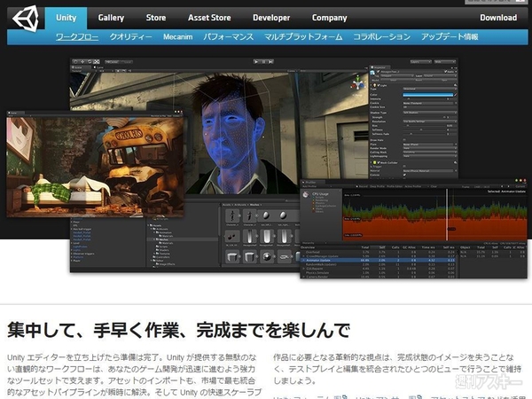
Task: Click the Total column header in the Profiler
Action: point(364,247)
